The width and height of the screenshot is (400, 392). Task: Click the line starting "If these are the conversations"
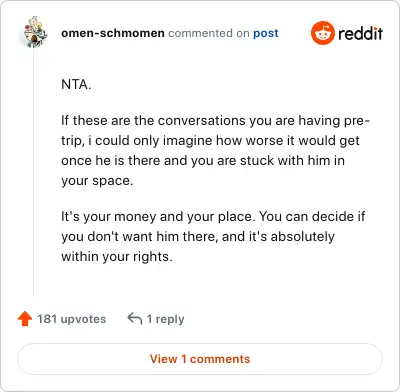point(215,121)
